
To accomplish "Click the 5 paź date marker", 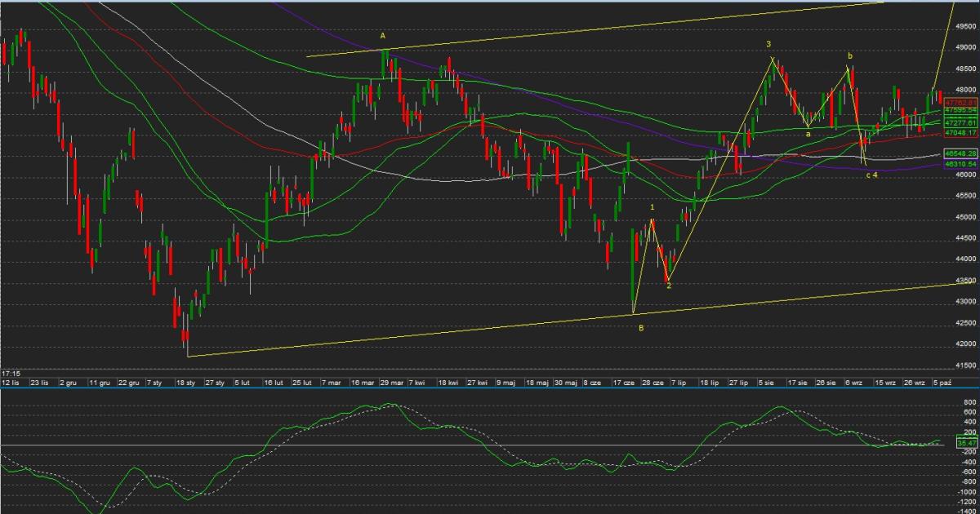I will (941, 382).
